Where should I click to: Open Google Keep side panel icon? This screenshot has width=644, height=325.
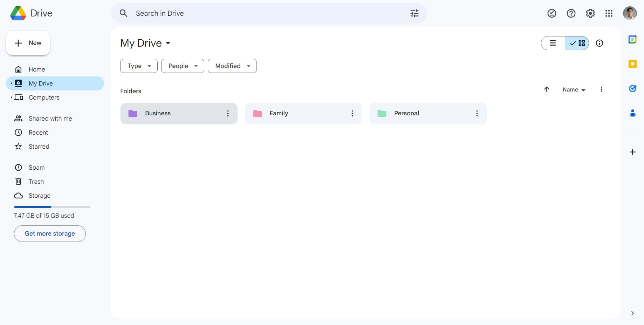632,64
